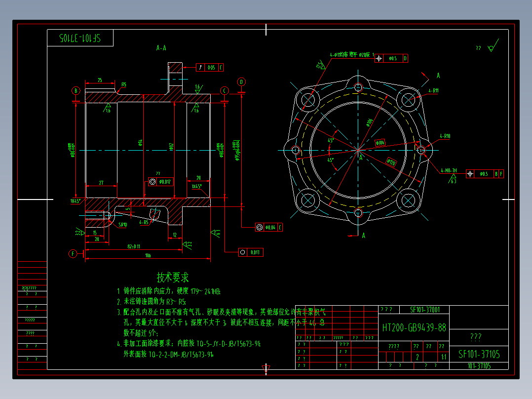Select the runout 'φ0.05 C' tolerance frame
Screen dimensions: 532x399
(210, 67)
